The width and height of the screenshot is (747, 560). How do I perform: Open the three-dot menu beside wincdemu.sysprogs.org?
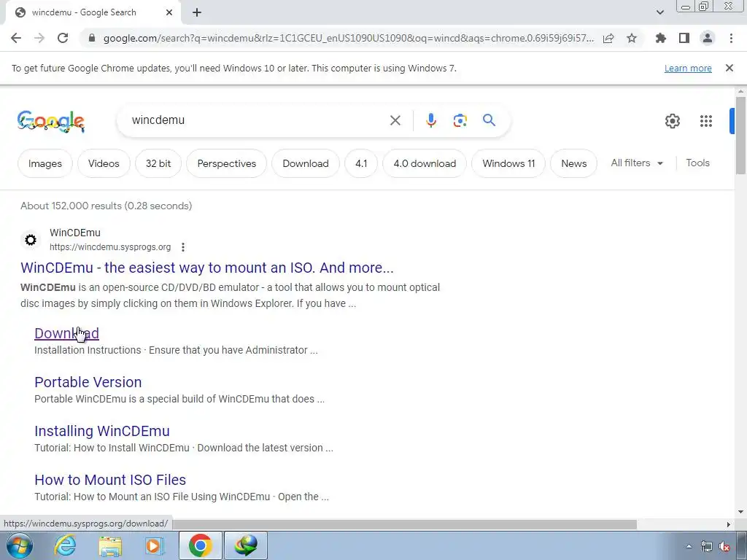183,246
